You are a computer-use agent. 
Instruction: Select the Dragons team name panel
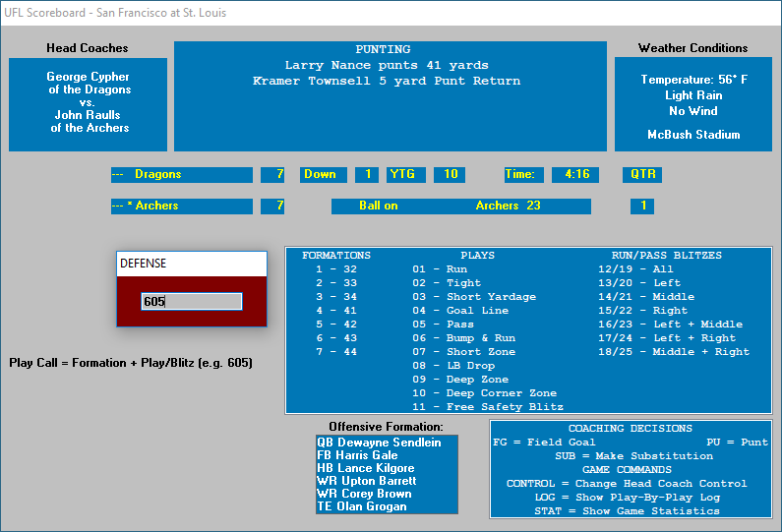182,175
